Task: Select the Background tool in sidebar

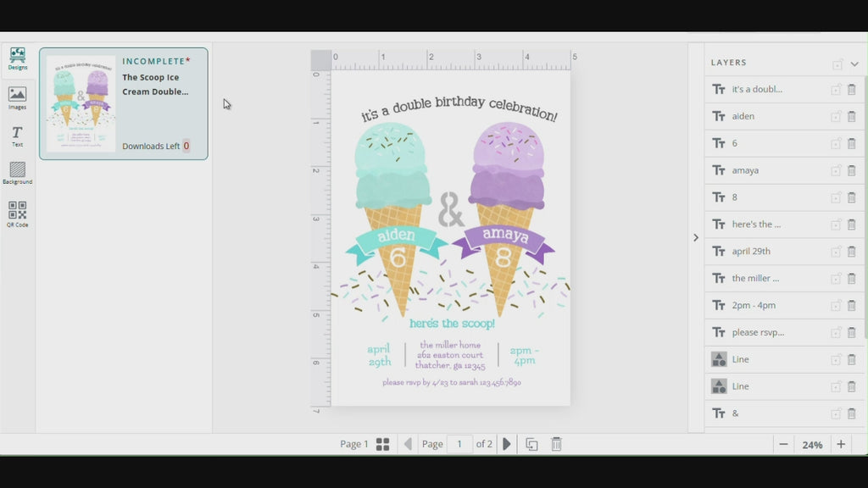Action: pos(17,173)
